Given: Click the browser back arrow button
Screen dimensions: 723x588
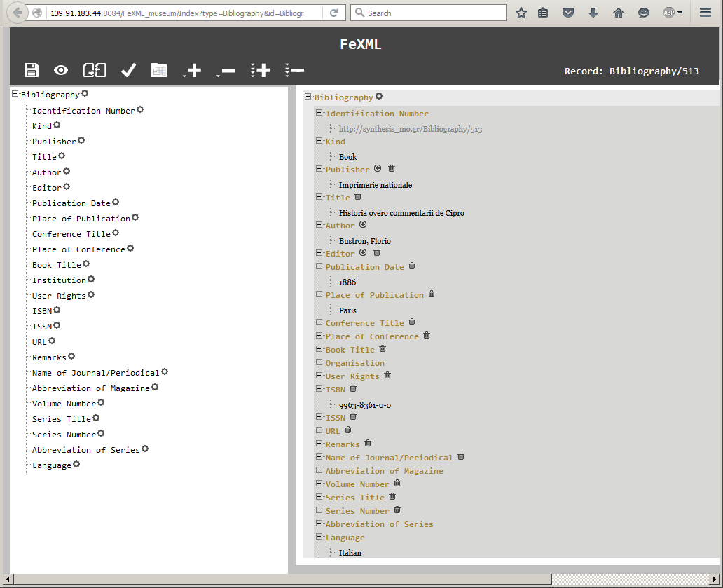Looking at the screenshot, I should 18,13.
